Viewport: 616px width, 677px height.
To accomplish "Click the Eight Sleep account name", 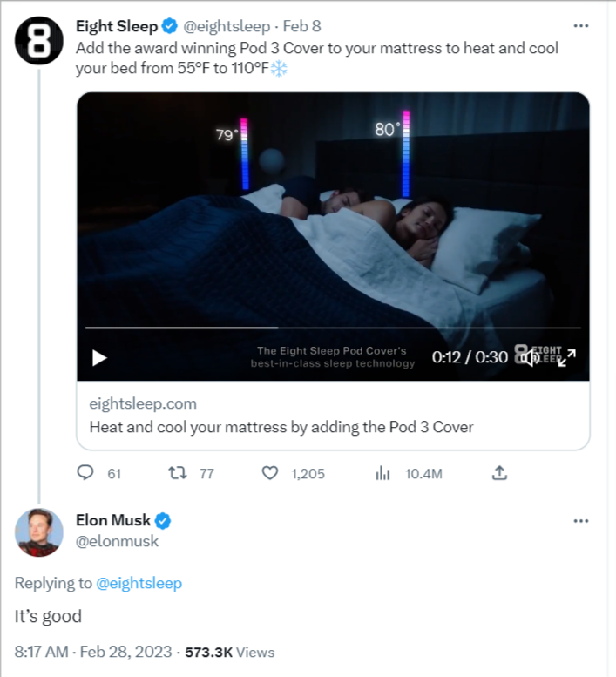I will point(117,26).
